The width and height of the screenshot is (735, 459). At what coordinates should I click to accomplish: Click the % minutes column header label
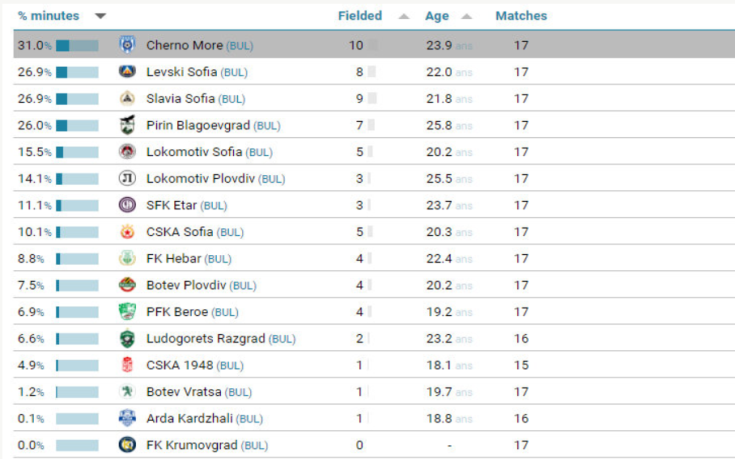(48, 16)
